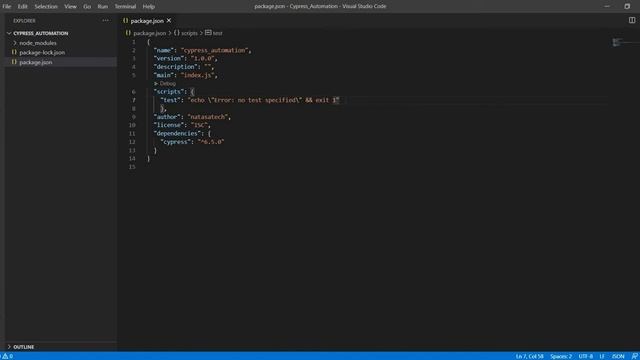Click the package-lock.json file braces icon
Image resolution: width=640 pixels, height=360 pixels.
(14, 53)
